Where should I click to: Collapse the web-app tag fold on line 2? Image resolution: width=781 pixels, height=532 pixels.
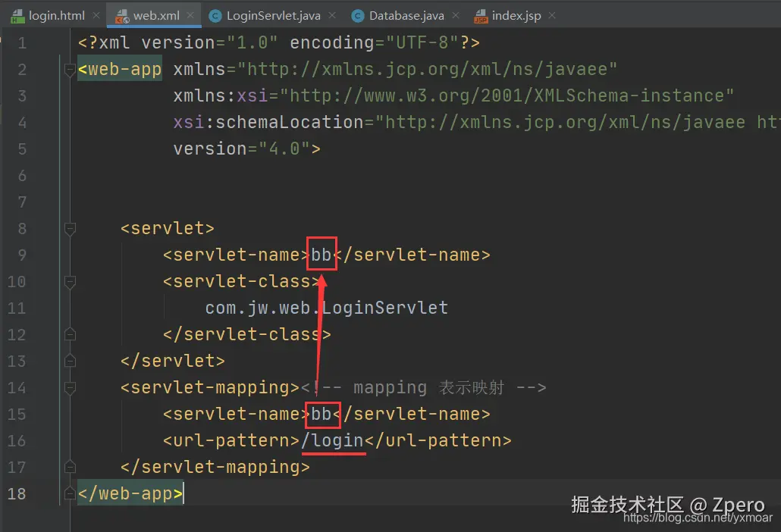[x=70, y=70]
